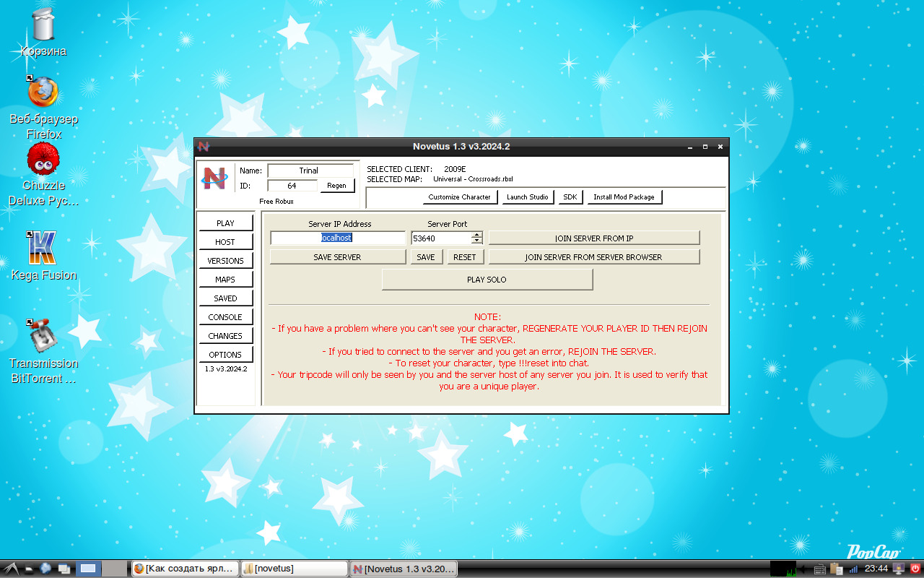
Task: Click the Server Port number field
Action: coord(441,238)
